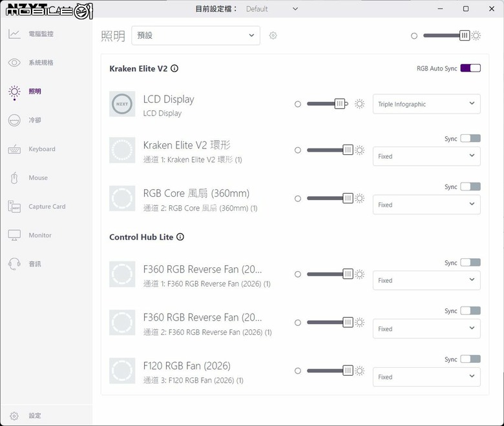Screen dimensions: 504x426
Task: Click the 照明 sun icon in sidebar
Action: point(14,92)
